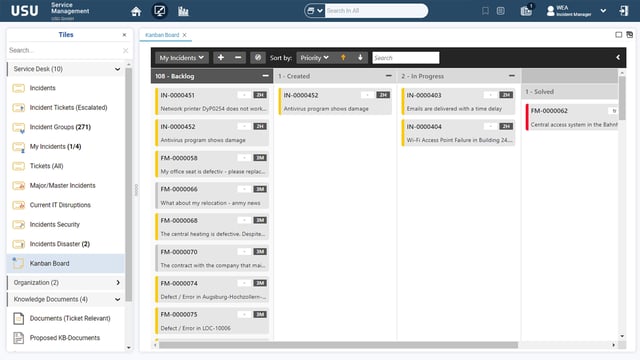Viewport: 640px width, 360px height.
Task: Open the user menu chevron
Action: pyautogui.click(x=603, y=11)
